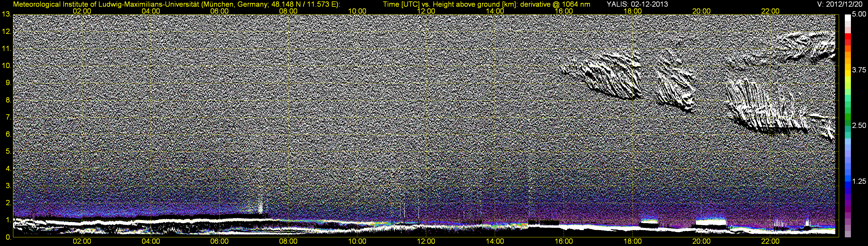Viewport: 868px width, 246px height.
Task: Select the 14:00 label on the top time axis
Action: pyautogui.click(x=495, y=11)
